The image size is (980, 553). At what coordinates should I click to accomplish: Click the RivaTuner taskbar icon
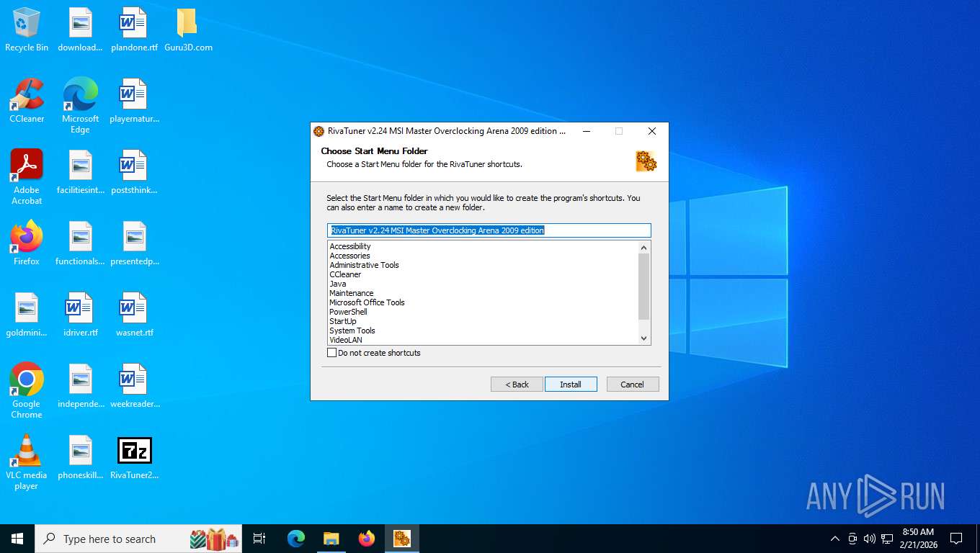tap(402, 539)
